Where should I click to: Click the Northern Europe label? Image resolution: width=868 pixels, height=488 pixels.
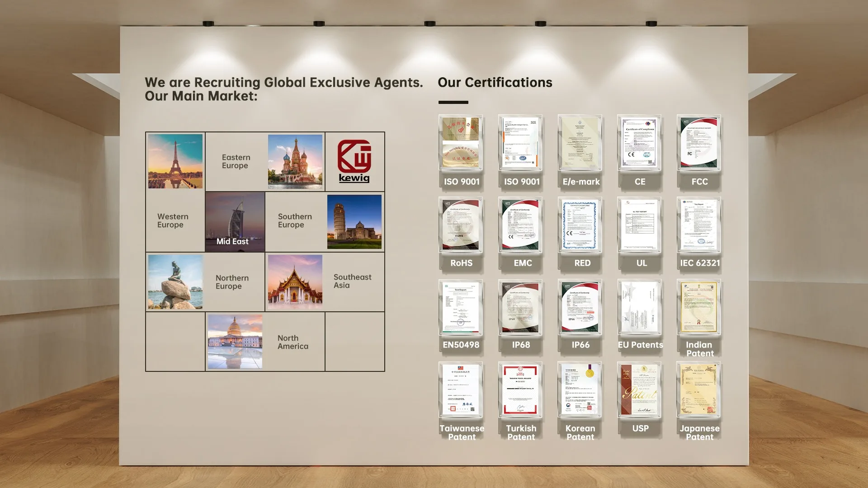point(232,282)
